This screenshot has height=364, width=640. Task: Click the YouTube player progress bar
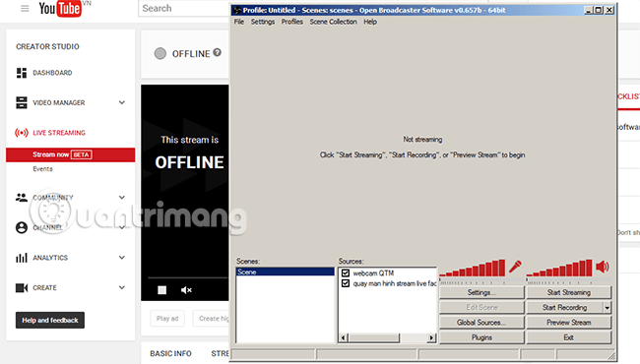(188, 277)
